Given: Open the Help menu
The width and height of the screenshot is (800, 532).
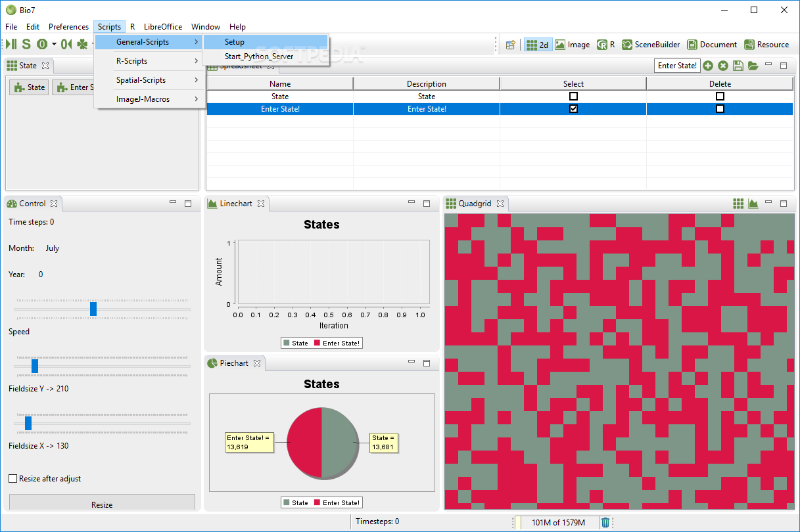Looking at the screenshot, I should pos(237,27).
